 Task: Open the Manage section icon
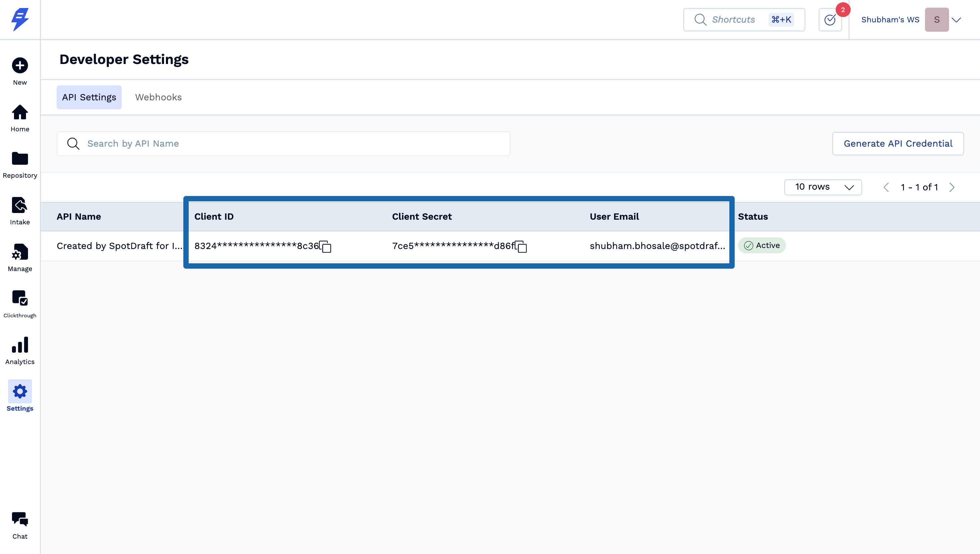pyautogui.click(x=20, y=252)
